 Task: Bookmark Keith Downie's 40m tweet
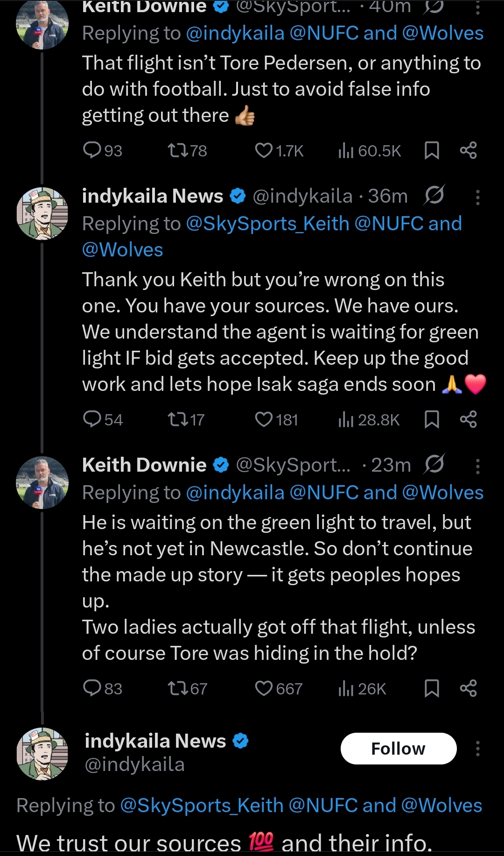pos(432,150)
